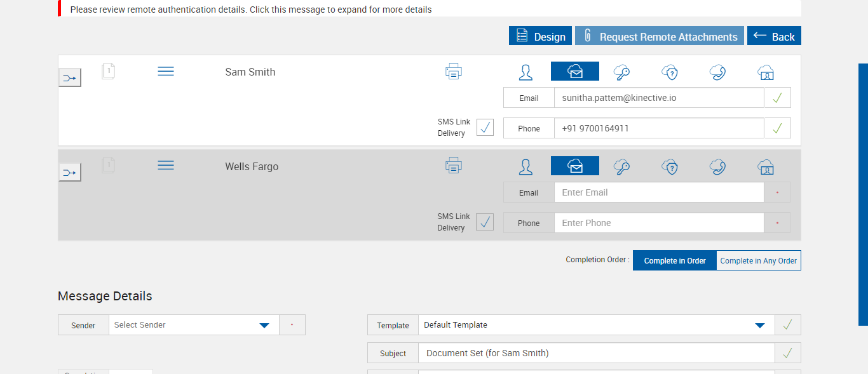Click the Back button
The height and width of the screenshot is (374, 868).
[774, 36]
